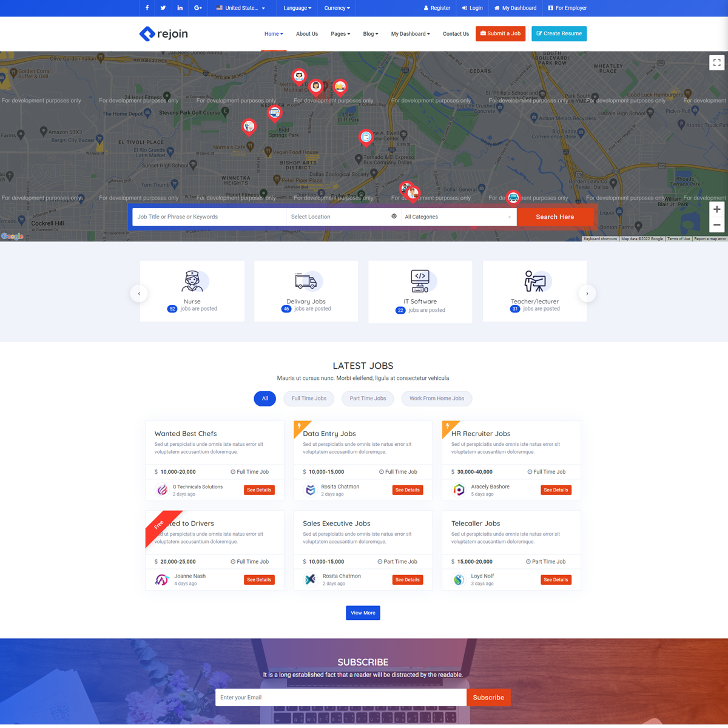
Task: Select the Nurse job category card
Action: point(192,291)
